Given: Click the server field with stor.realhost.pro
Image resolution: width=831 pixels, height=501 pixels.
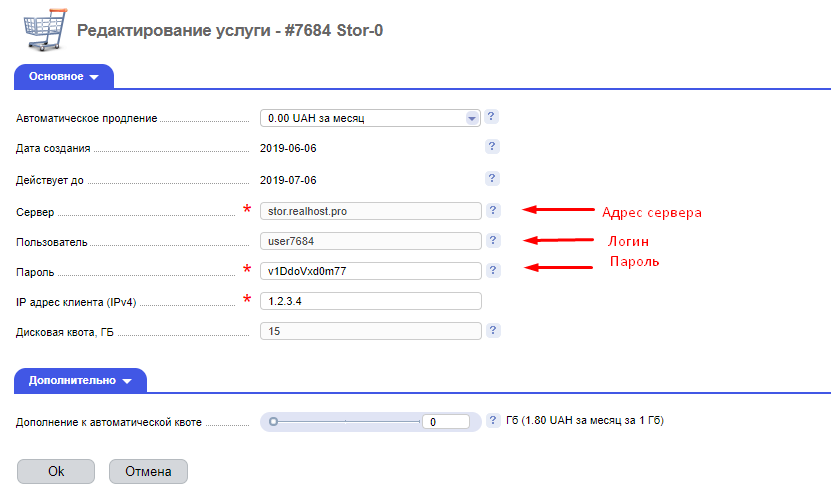Looking at the screenshot, I should coord(370,211).
